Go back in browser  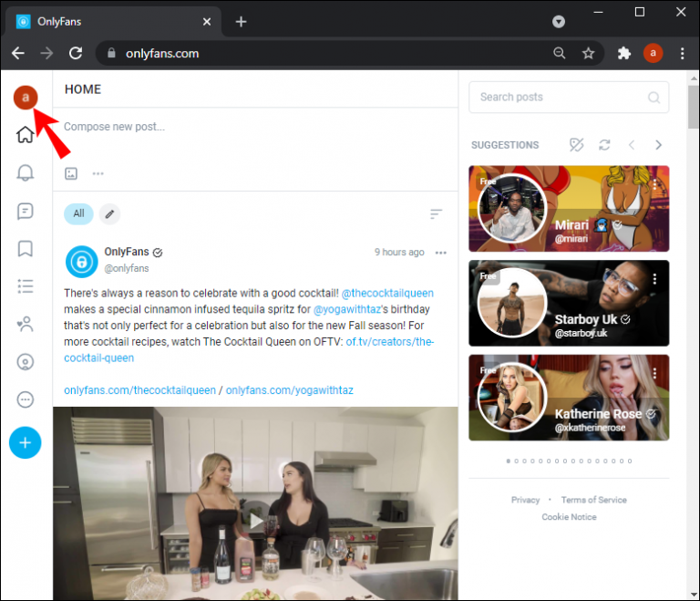click(x=18, y=53)
